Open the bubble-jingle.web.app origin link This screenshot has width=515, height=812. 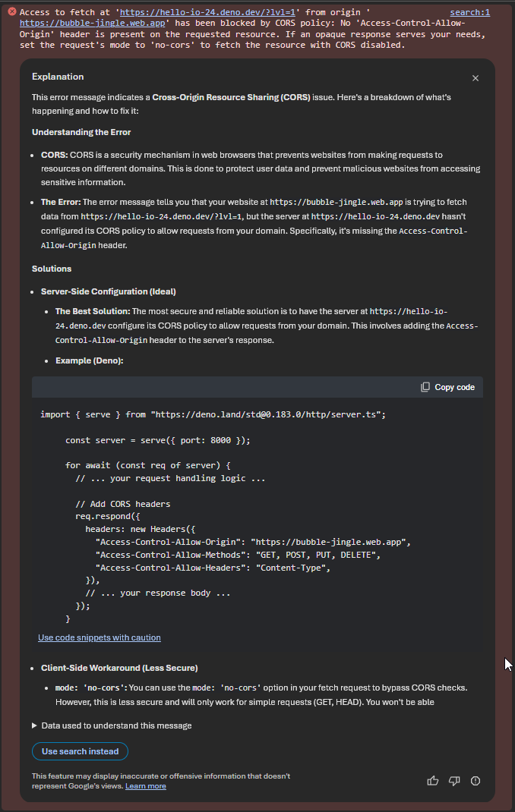[92, 24]
